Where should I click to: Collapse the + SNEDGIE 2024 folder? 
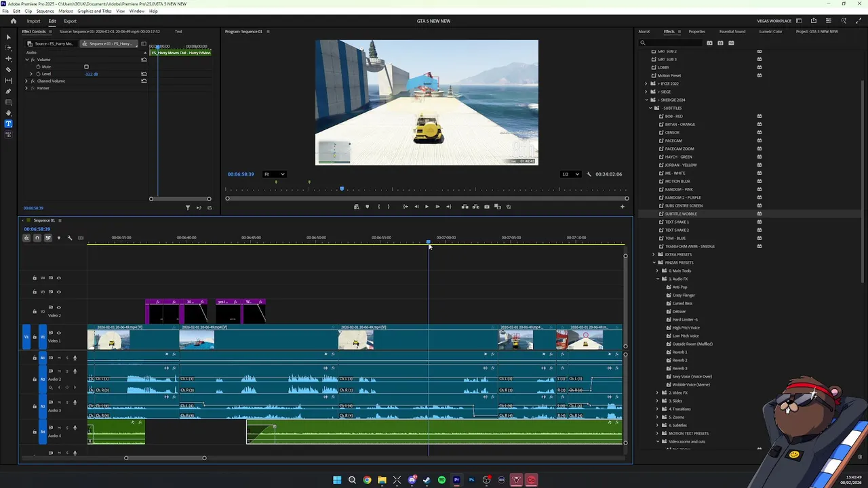coord(646,100)
